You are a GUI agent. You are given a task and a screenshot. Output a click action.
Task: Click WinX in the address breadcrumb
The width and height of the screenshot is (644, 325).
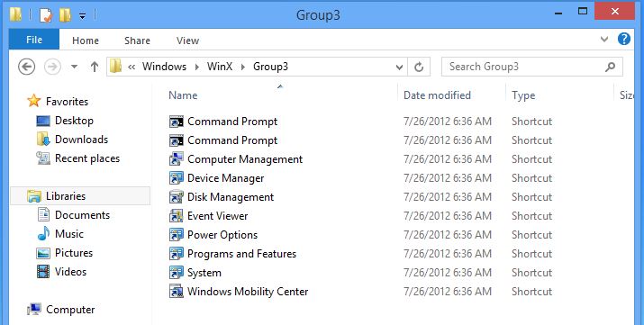(x=220, y=67)
